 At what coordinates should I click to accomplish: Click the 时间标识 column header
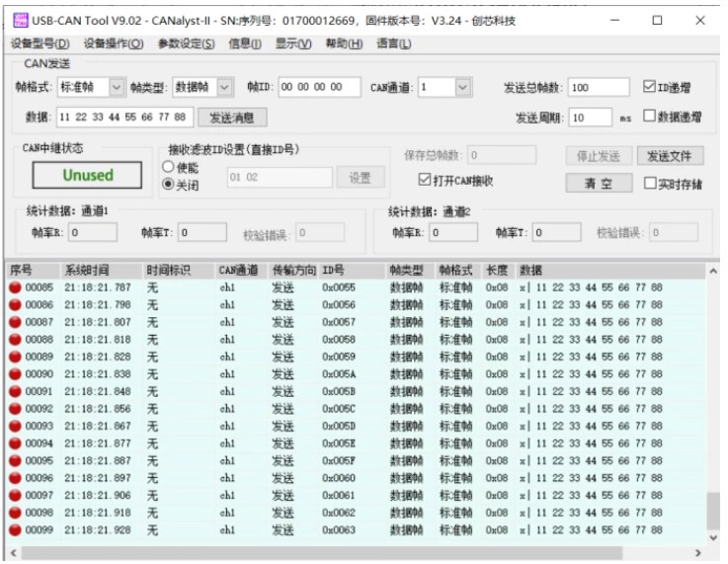point(178,271)
